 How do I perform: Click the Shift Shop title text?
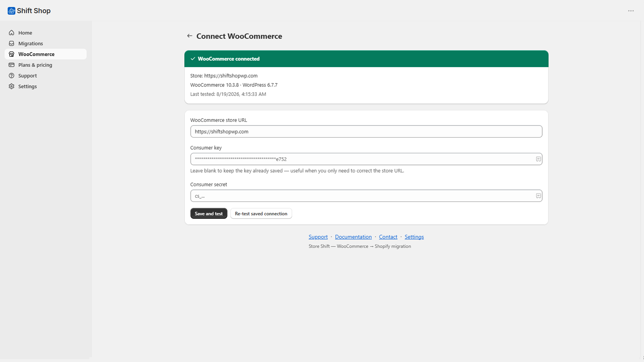coord(34,11)
